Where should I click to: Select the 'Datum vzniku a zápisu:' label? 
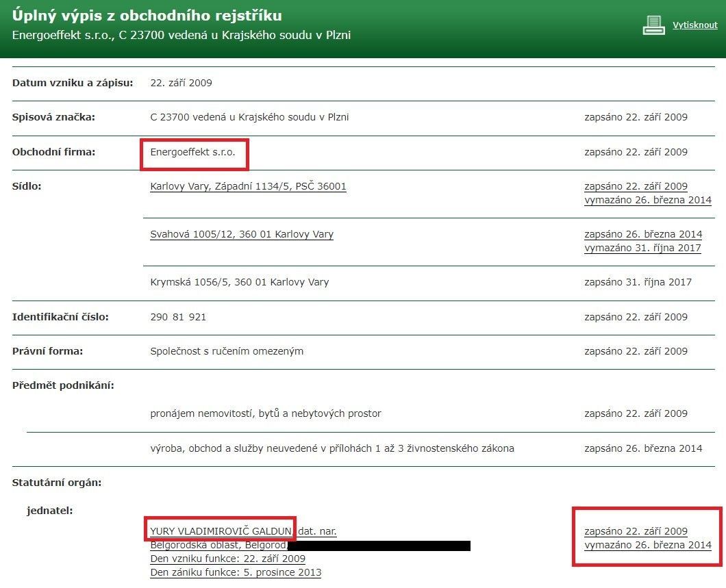(x=72, y=83)
